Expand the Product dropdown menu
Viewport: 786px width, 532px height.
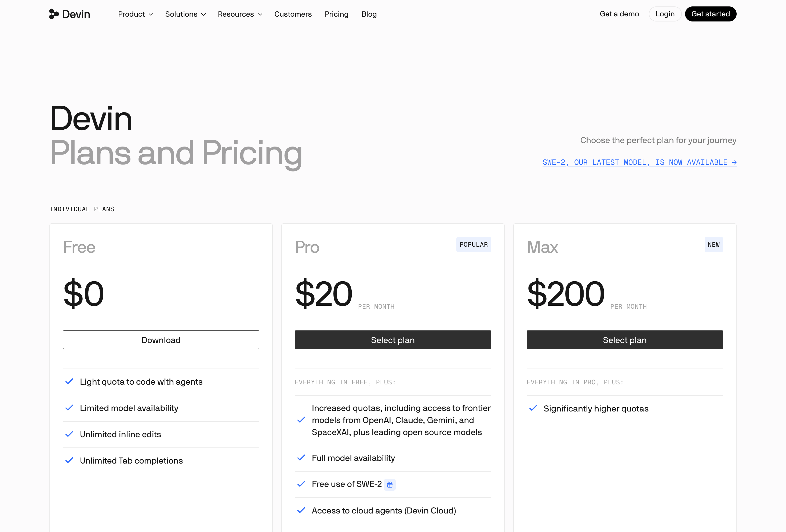[136, 14]
